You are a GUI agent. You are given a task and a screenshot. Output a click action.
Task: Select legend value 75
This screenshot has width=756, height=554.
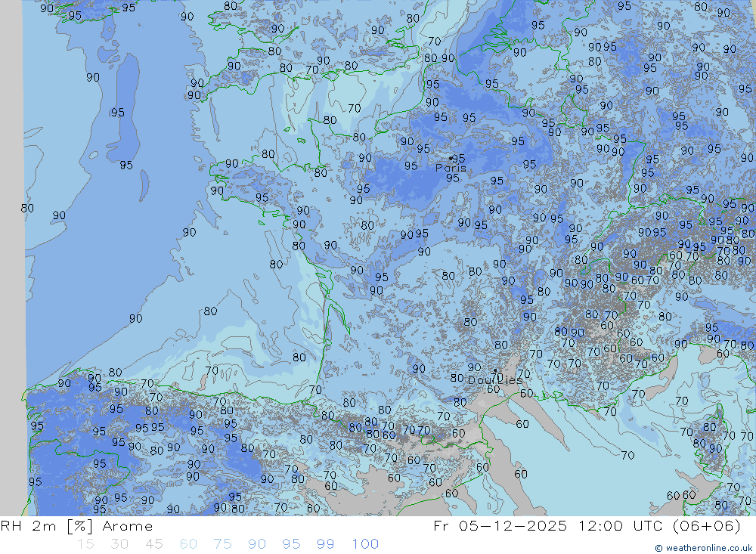(x=222, y=544)
